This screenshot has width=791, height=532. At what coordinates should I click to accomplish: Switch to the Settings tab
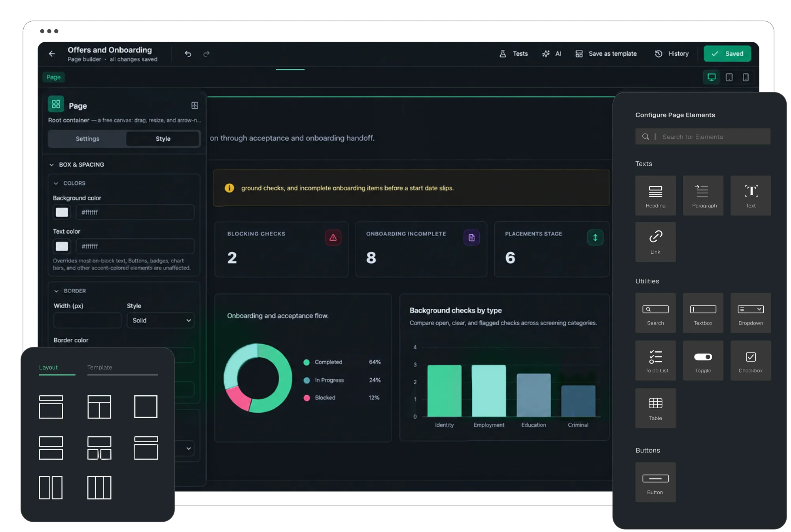point(87,139)
